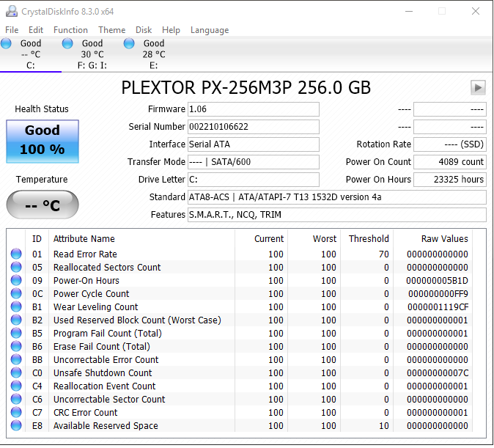This screenshot has width=494, height=448.
Task: Open the Disk menu
Action: click(x=144, y=30)
